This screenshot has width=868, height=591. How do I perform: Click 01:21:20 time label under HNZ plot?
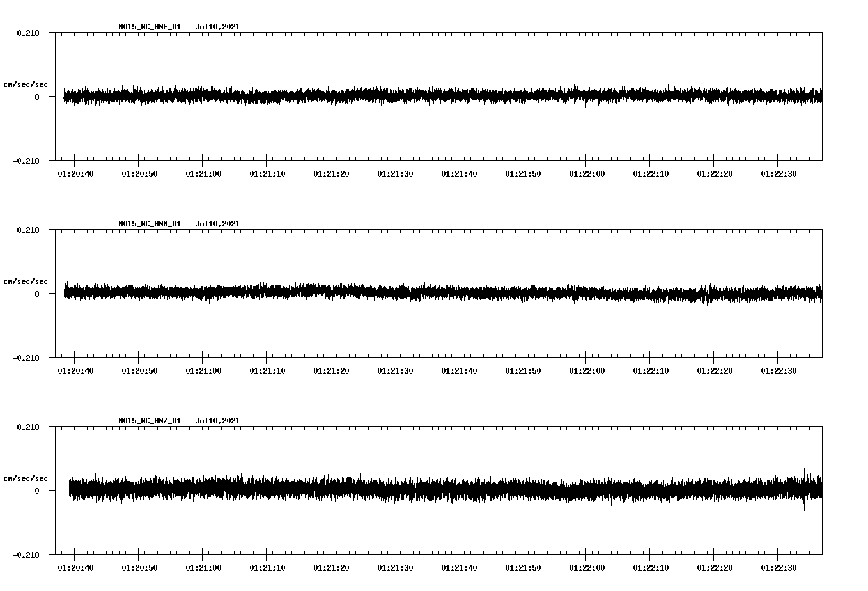[x=331, y=568]
